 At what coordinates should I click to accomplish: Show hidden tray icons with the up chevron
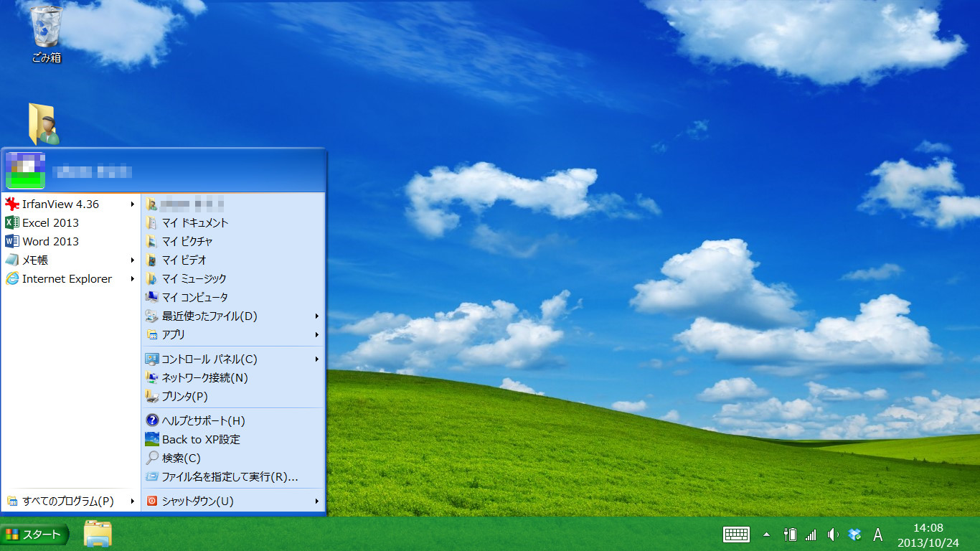[765, 534]
